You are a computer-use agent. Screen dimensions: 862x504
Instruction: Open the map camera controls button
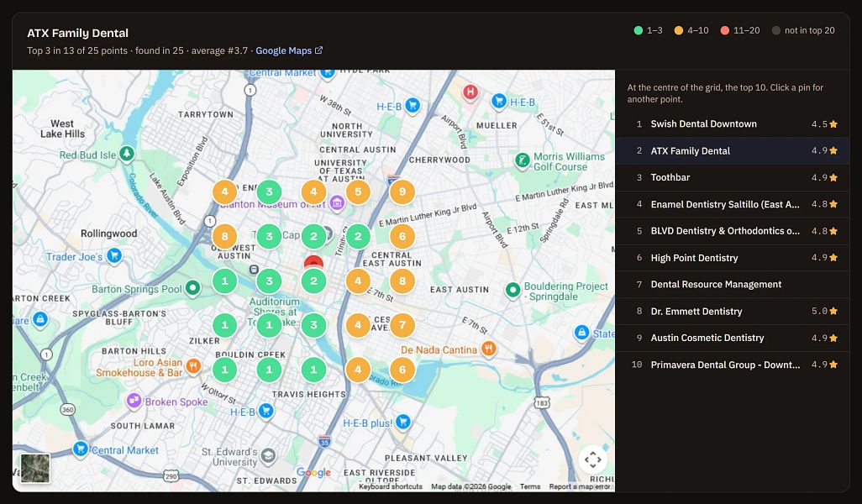(592, 459)
